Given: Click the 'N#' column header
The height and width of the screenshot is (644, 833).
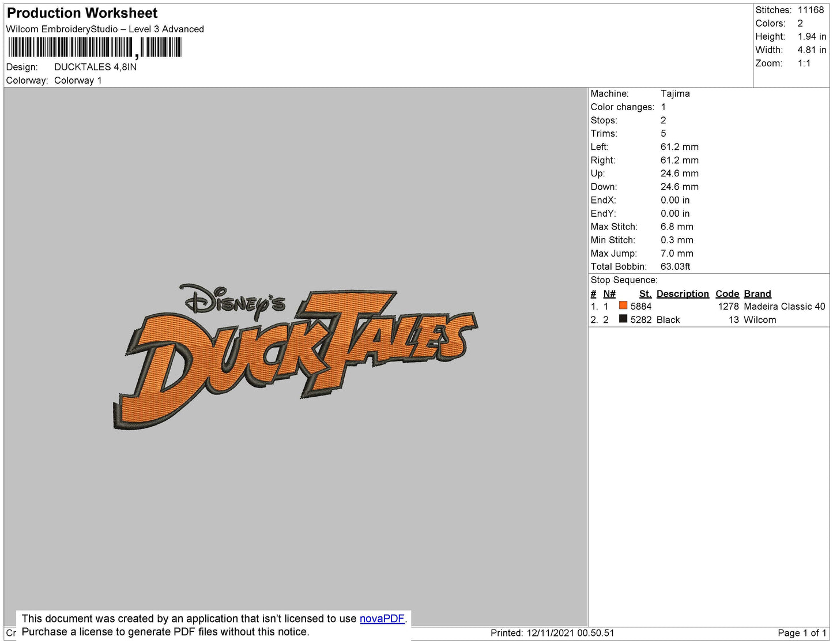Looking at the screenshot, I should click(x=609, y=293).
